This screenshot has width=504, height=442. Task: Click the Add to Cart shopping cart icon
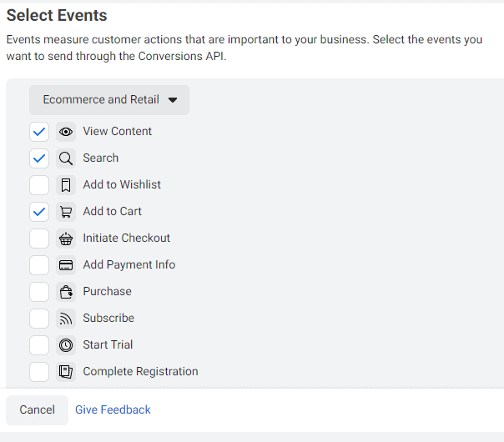coord(66,212)
